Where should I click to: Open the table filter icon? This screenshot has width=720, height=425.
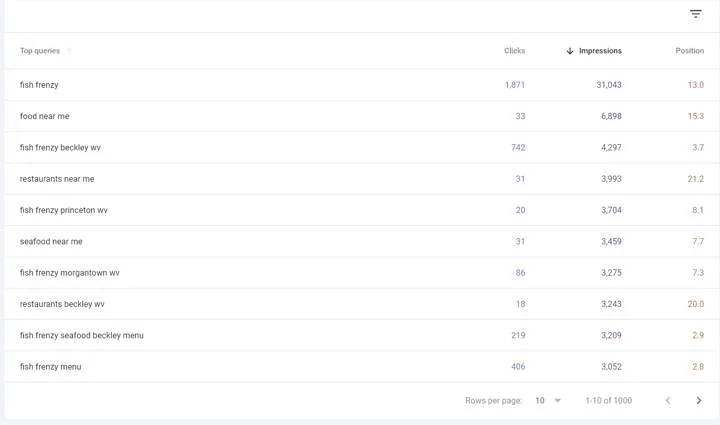tap(696, 14)
